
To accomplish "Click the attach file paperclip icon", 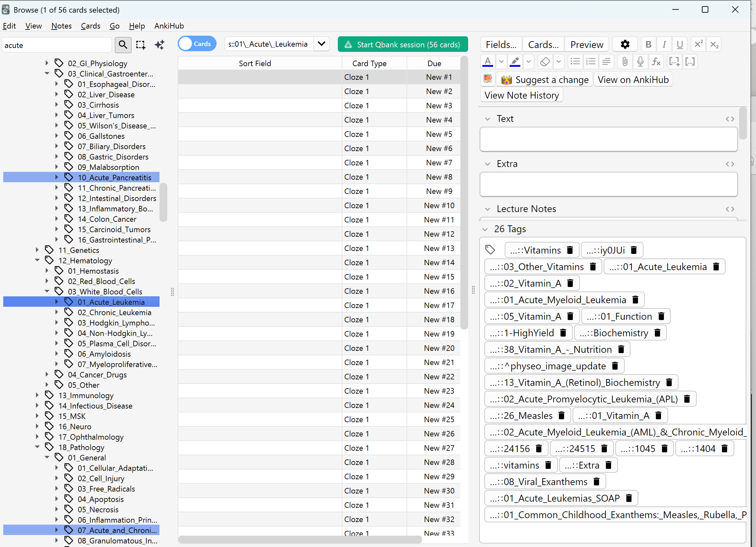I will click(x=625, y=62).
